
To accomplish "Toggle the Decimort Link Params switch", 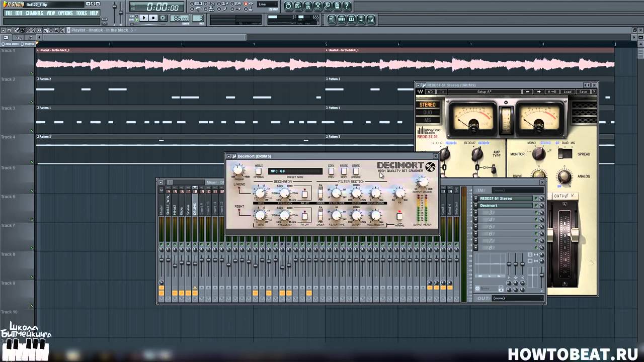I will pos(399,216).
